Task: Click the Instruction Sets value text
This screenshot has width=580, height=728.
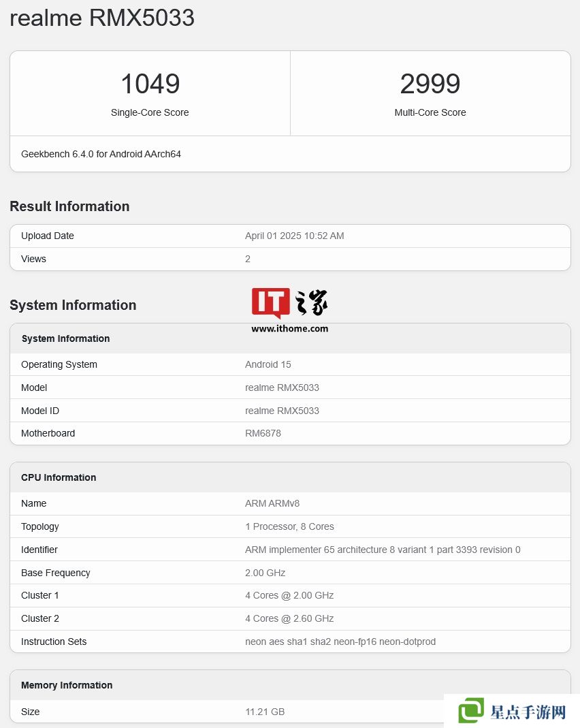Action: [340, 642]
